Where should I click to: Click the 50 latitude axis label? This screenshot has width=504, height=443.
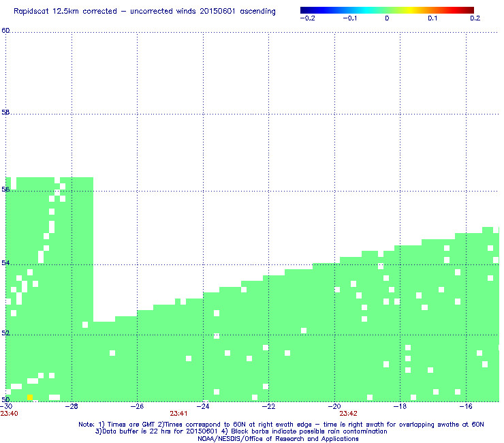point(5,399)
